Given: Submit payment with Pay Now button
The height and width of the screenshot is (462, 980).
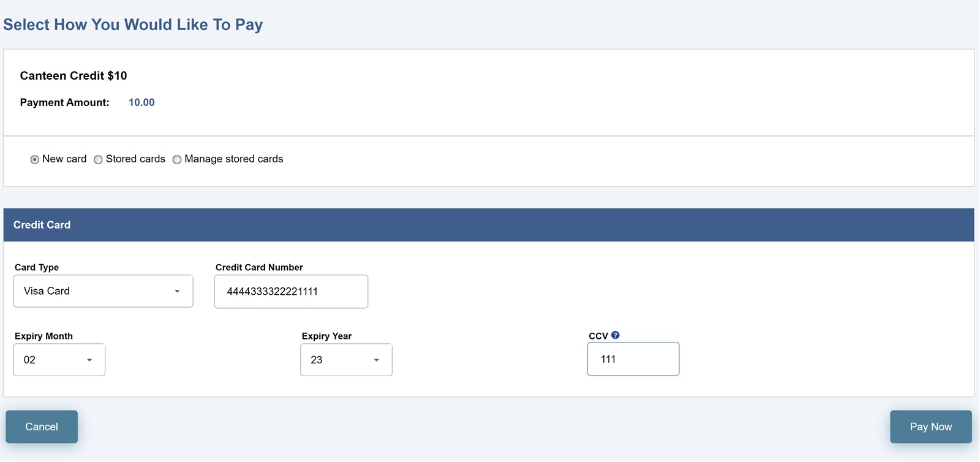Looking at the screenshot, I should [x=930, y=426].
